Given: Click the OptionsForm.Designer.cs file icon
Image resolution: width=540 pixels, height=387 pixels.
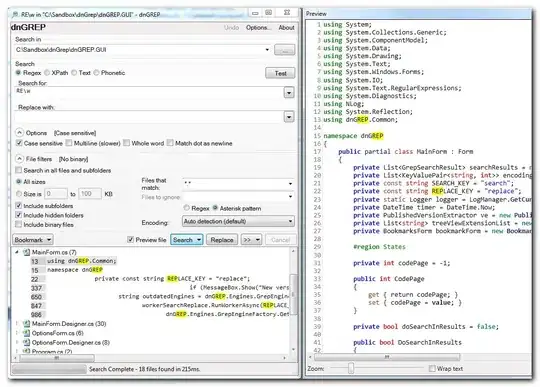Looking at the screenshot, I should pyautogui.click(x=26, y=343).
